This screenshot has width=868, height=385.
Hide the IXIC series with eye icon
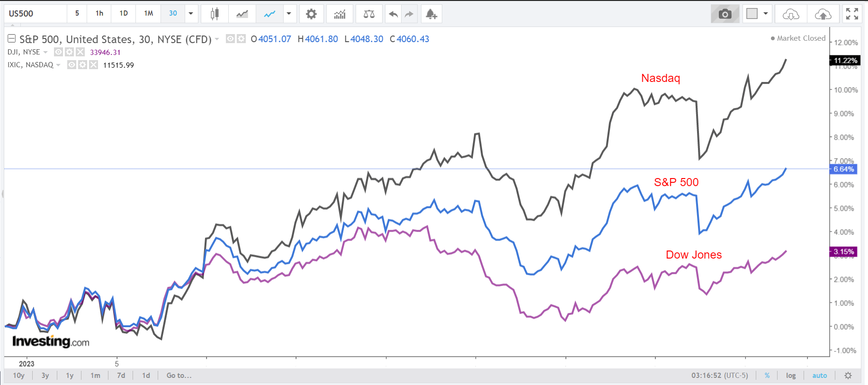72,65
